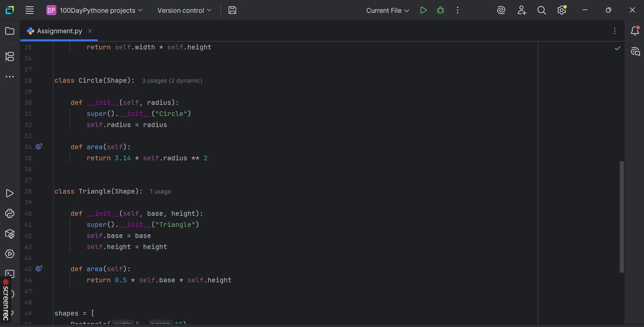Click the vertical editor scrollbar thumb
The image size is (644, 327).
pyautogui.click(x=622, y=216)
